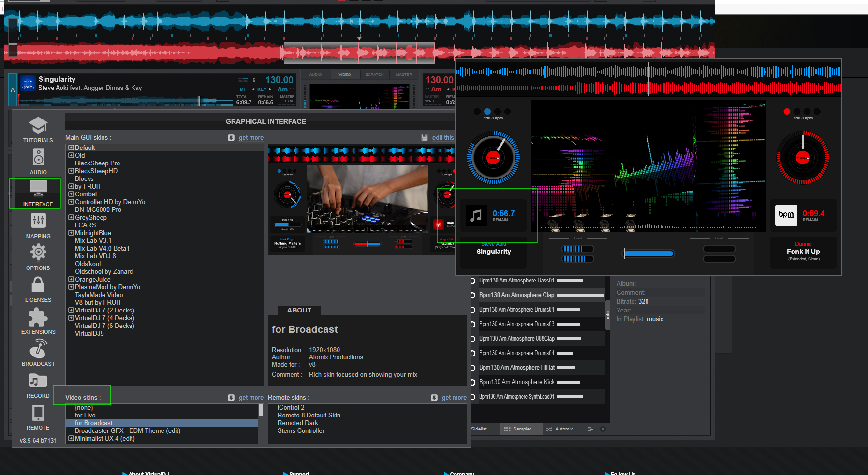868x475 pixels.
Task: Open the Interface settings section
Action: 38,193
